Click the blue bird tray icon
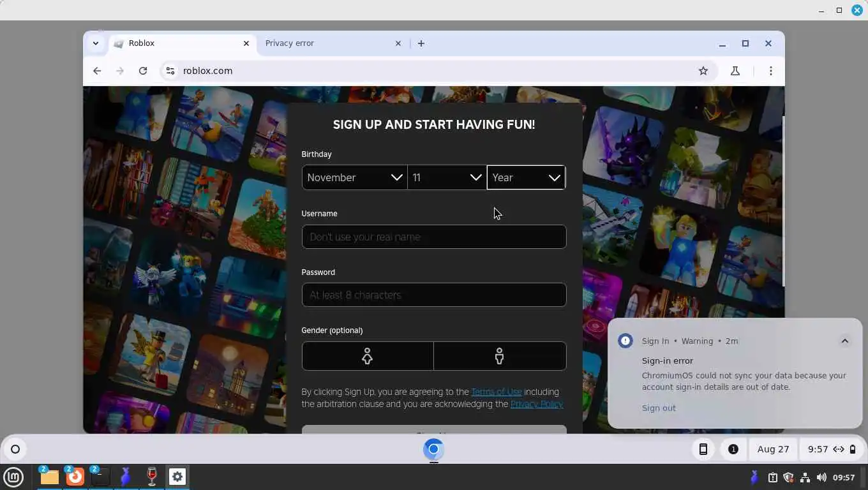The width and height of the screenshot is (868, 490). tap(754, 477)
